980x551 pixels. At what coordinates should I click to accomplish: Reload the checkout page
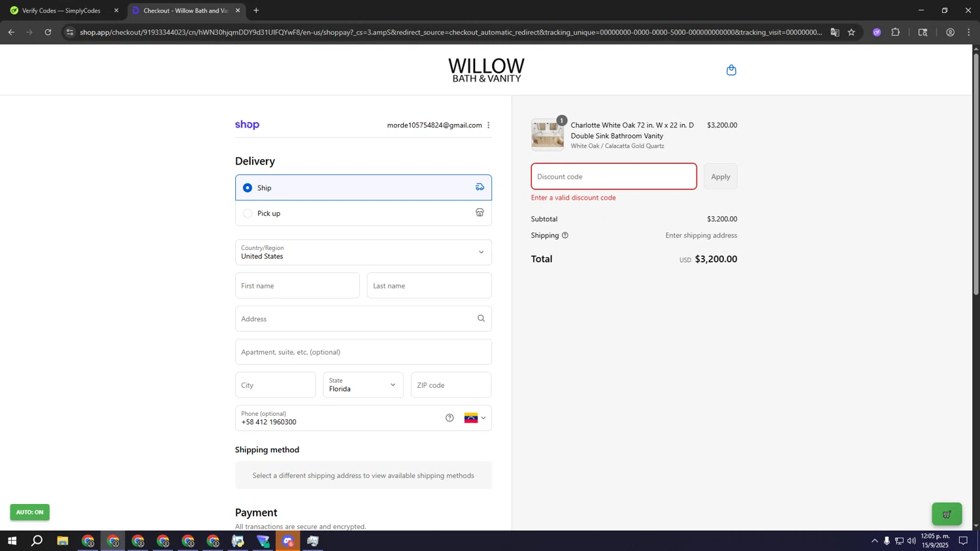(x=48, y=32)
